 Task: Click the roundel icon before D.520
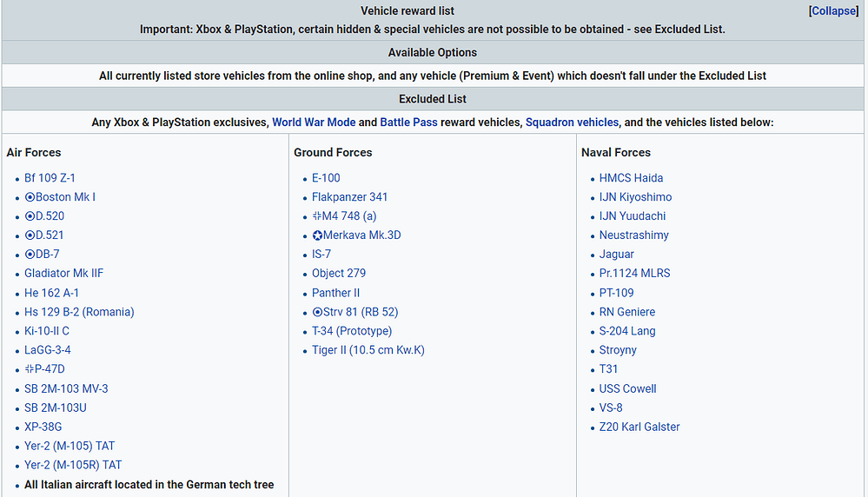30,216
